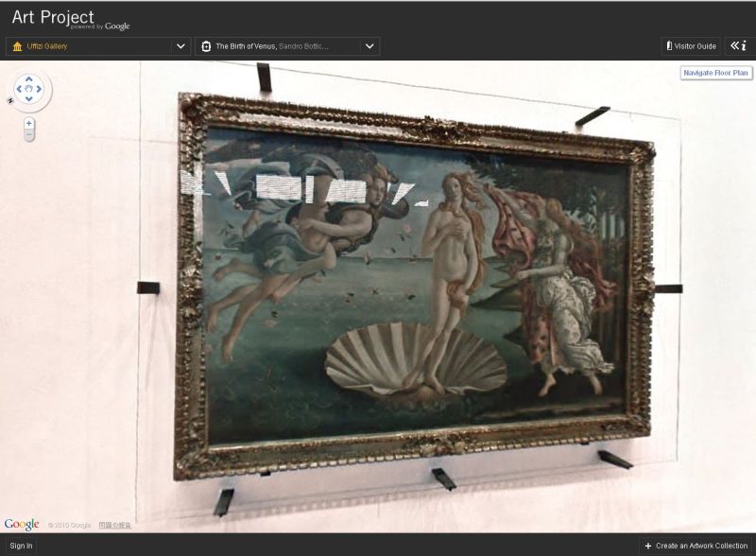Pan the view down with the arrow

click(29, 99)
